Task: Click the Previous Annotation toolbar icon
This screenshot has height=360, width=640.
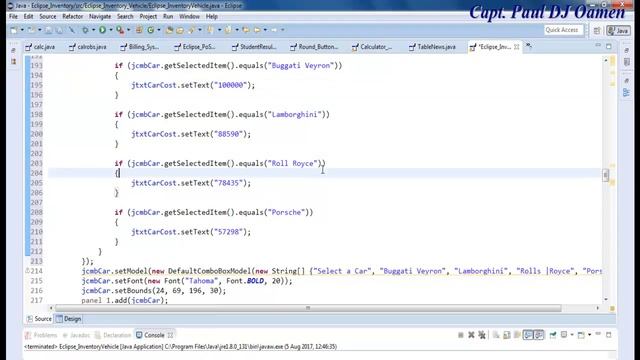Action: coord(228,30)
